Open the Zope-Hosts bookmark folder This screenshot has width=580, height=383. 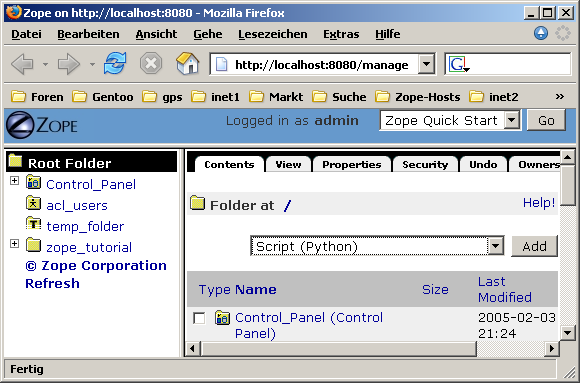[x=418, y=97]
